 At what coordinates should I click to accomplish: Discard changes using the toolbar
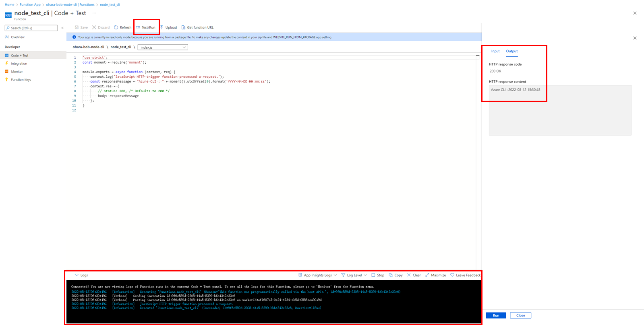pos(101,27)
